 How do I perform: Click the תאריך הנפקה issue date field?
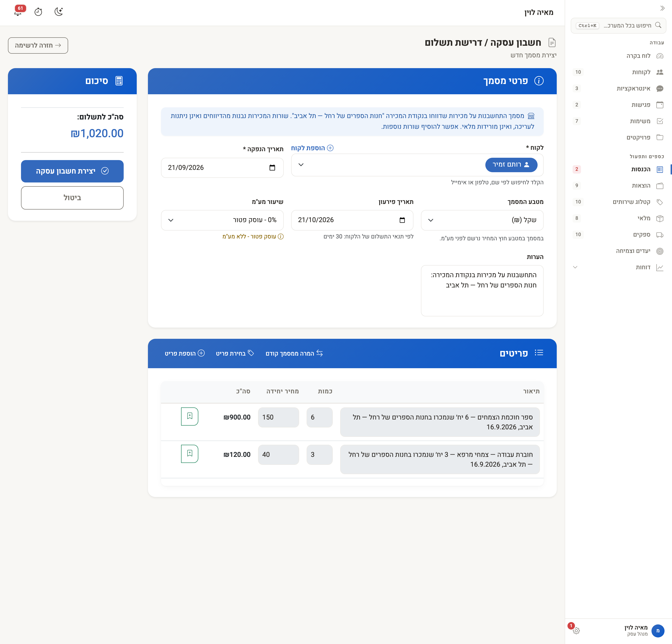click(222, 168)
